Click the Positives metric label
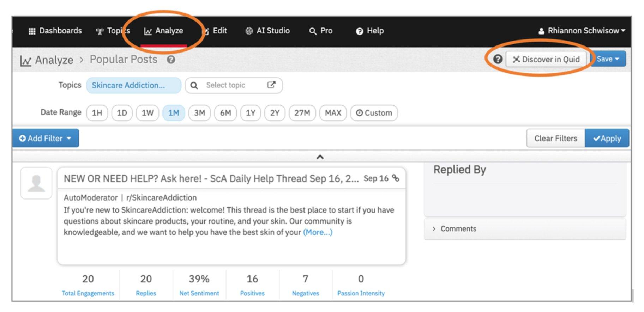Screen dimensions: 644x312 (252, 293)
